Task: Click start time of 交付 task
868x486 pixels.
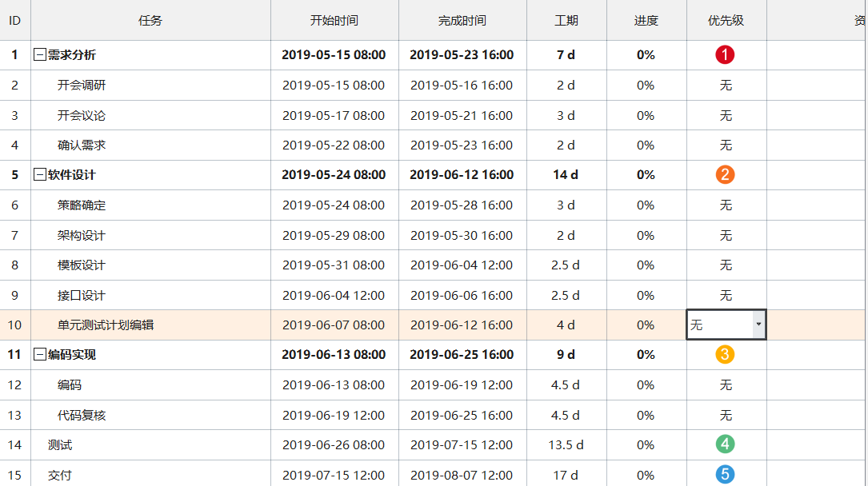Action: click(x=334, y=475)
